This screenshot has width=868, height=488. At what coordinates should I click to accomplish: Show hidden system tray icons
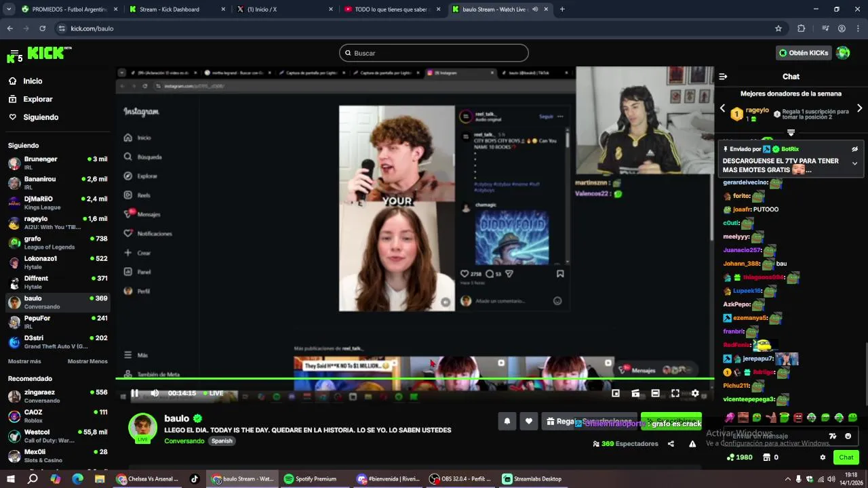[787, 479]
